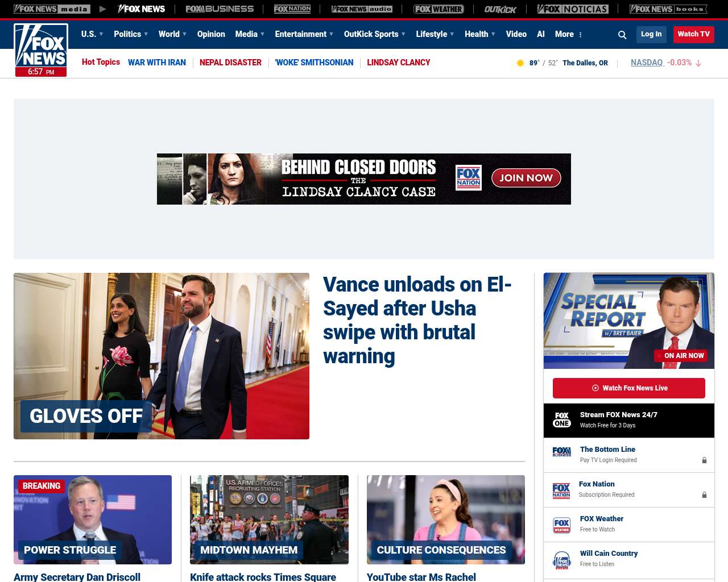The height and width of the screenshot is (582, 728).
Task: Open the search magnifier icon
Action: point(622,35)
